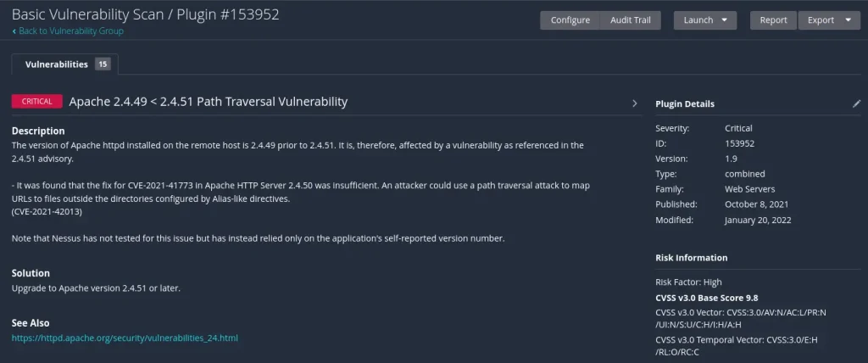The width and height of the screenshot is (868, 363).
Task: Click the CVSS v3.0 Base Score 9.8 text
Action: (706, 298)
